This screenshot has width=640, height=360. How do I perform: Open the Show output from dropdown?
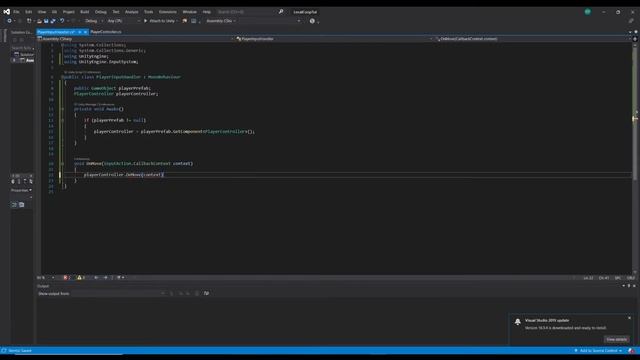118,293
